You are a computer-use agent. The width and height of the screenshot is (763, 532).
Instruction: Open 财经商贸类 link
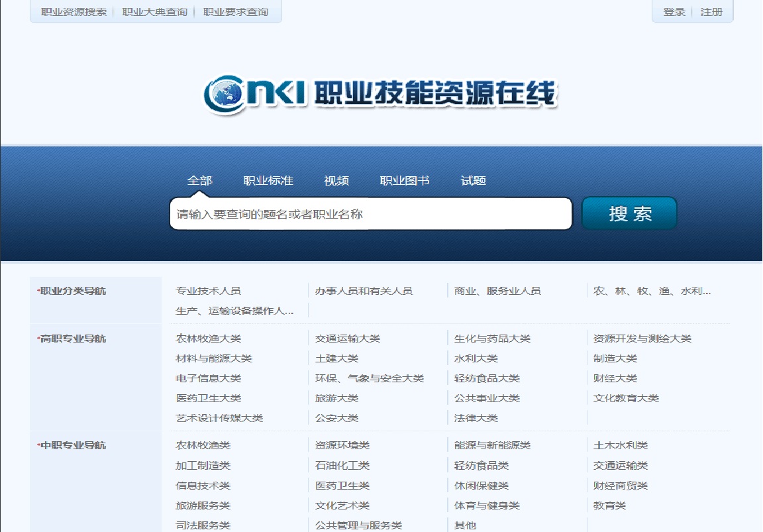[x=621, y=486]
